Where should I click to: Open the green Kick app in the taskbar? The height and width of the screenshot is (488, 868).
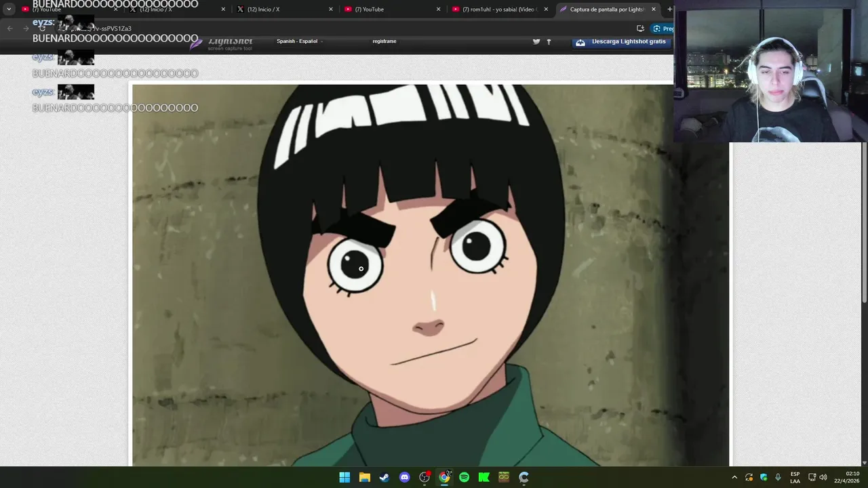(484, 477)
